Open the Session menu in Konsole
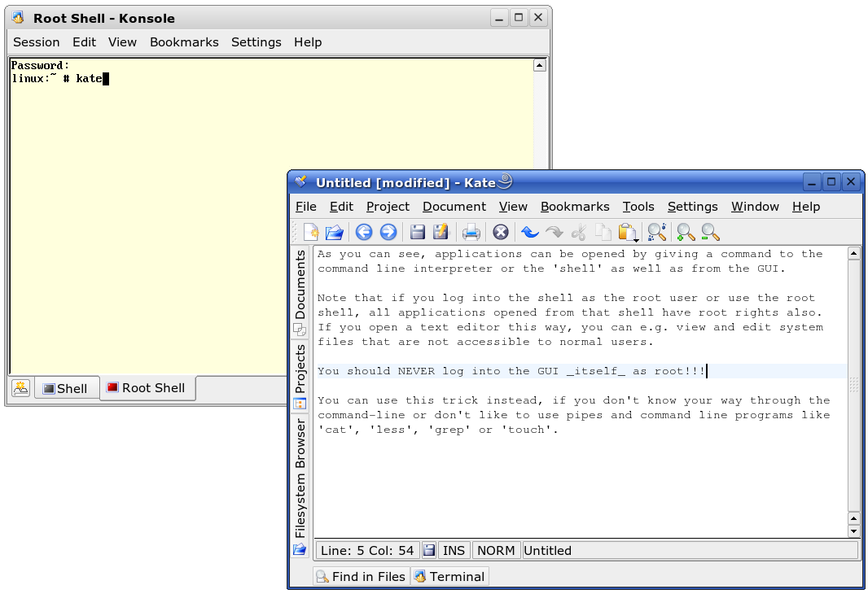The width and height of the screenshot is (868, 594). point(37,42)
